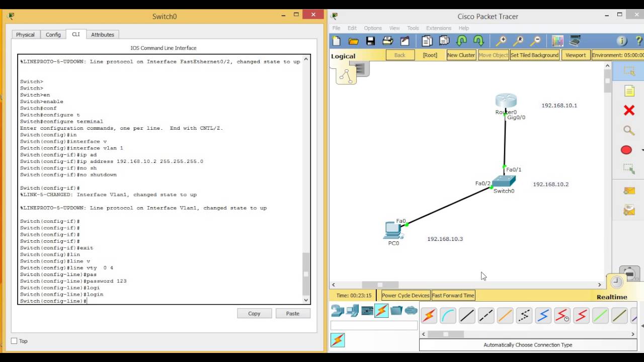Screen dimensions: 644x362
Task: Select the Switch0 device on the canvas
Action: click(504, 181)
